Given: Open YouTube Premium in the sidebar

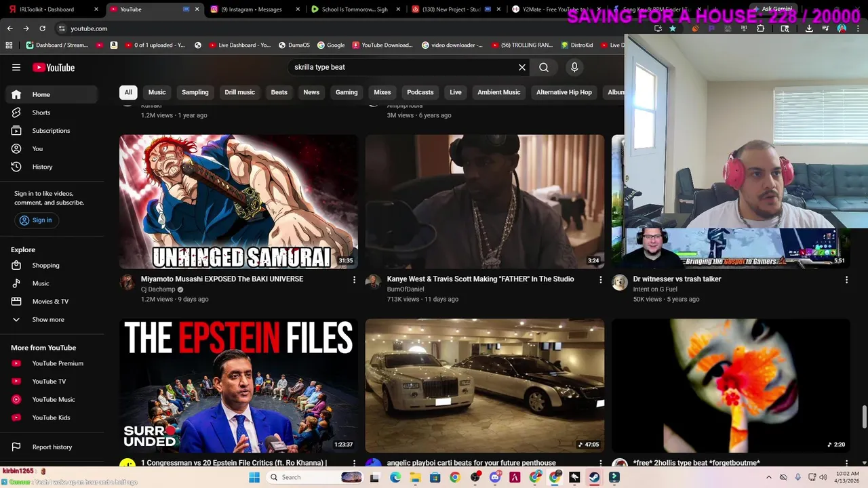Looking at the screenshot, I should [52, 363].
